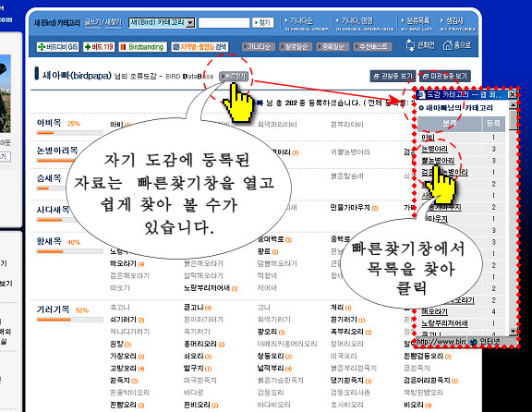This screenshot has height=412, width=532.
Task: Click the 찾기 search button
Action: [x=263, y=23]
